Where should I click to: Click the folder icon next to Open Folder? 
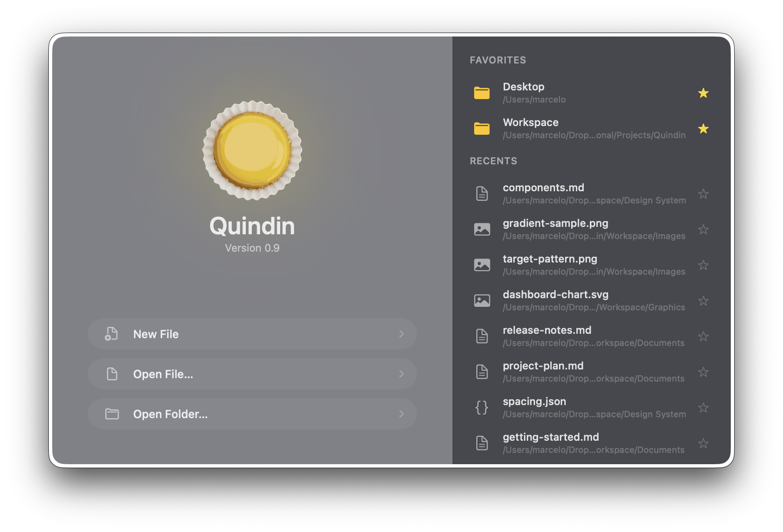pyautogui.click(x=111, y=414)
